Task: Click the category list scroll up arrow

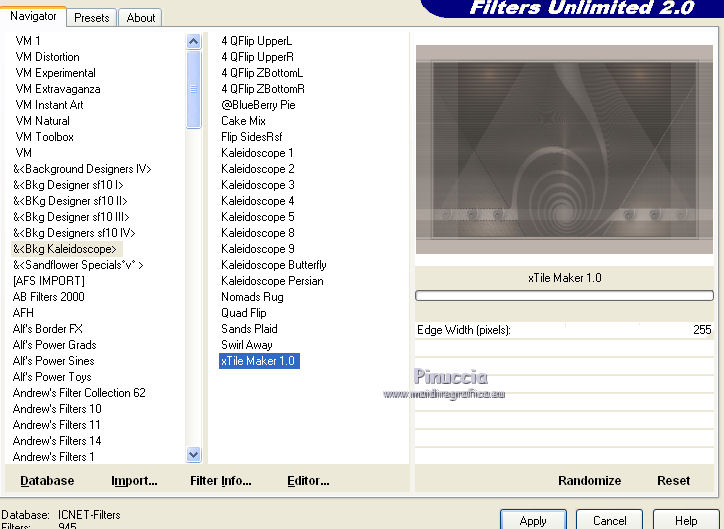Action: pyautogui.click(x=193, y=42)
